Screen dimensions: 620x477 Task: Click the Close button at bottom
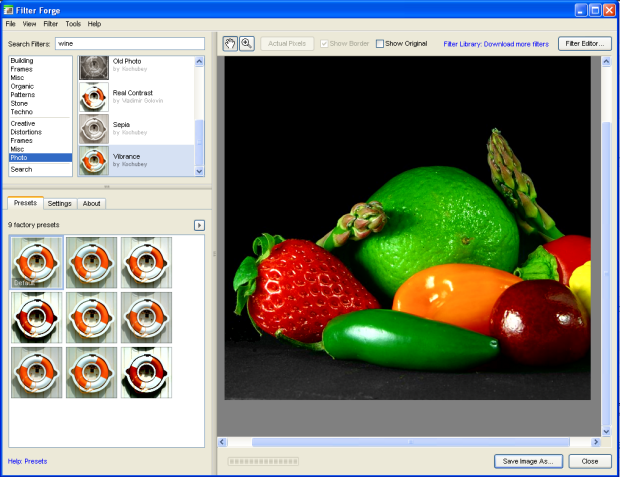point(590,461)
